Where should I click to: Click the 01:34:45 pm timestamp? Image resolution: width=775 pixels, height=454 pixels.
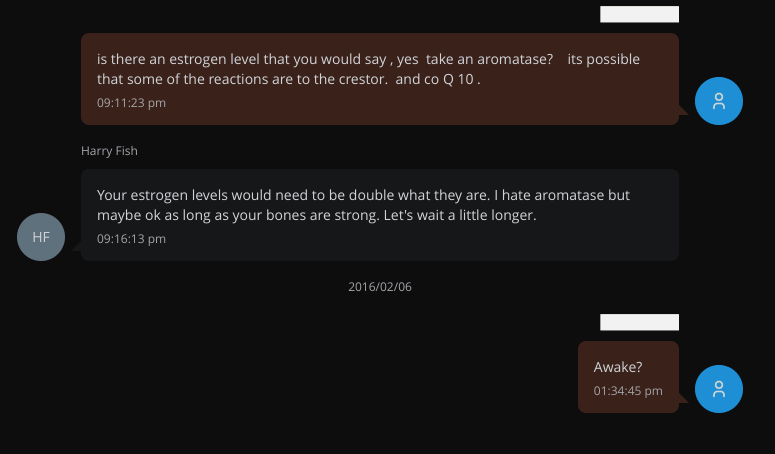(x=628, y=391)
